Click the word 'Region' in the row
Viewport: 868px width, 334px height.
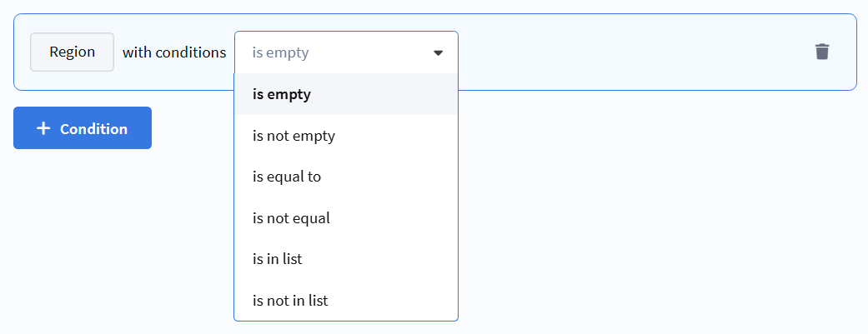pos(72,52)
